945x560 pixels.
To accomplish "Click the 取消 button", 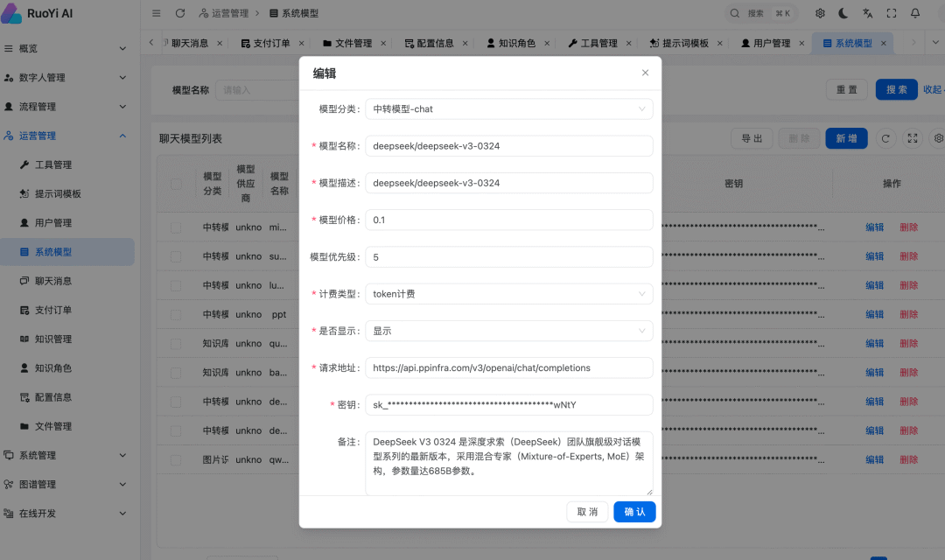I will [x=587, y=512].
